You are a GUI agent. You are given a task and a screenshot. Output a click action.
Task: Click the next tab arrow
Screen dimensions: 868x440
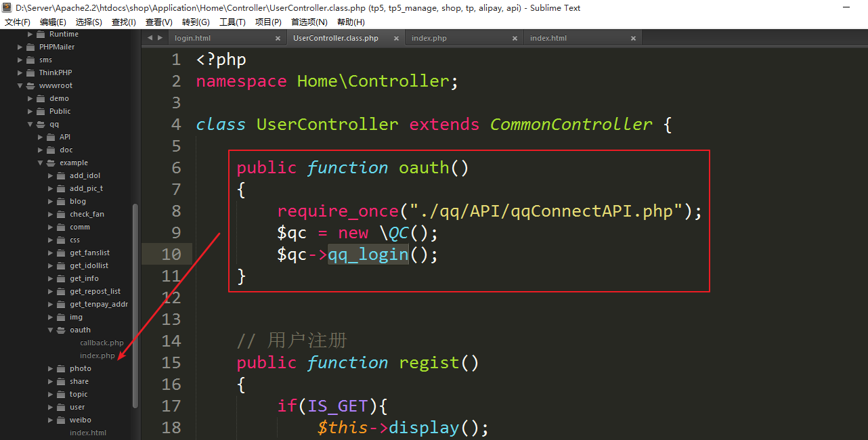tap(160, 38)
